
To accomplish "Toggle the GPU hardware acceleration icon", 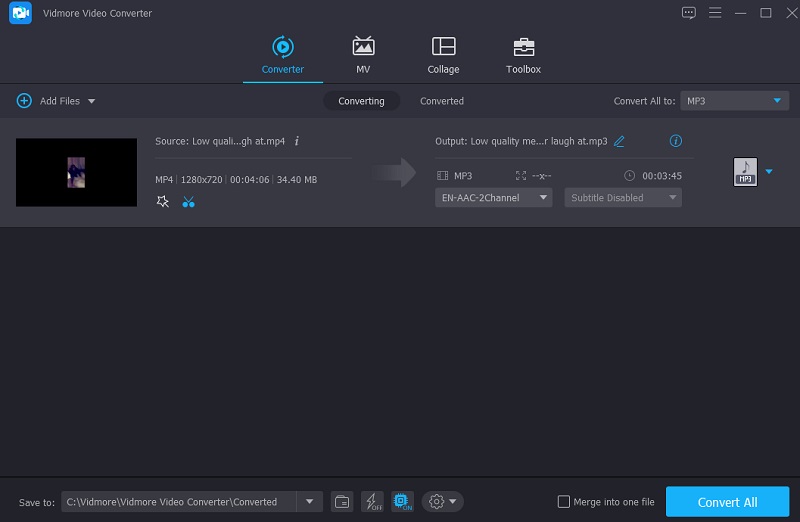I will (402, 501).
